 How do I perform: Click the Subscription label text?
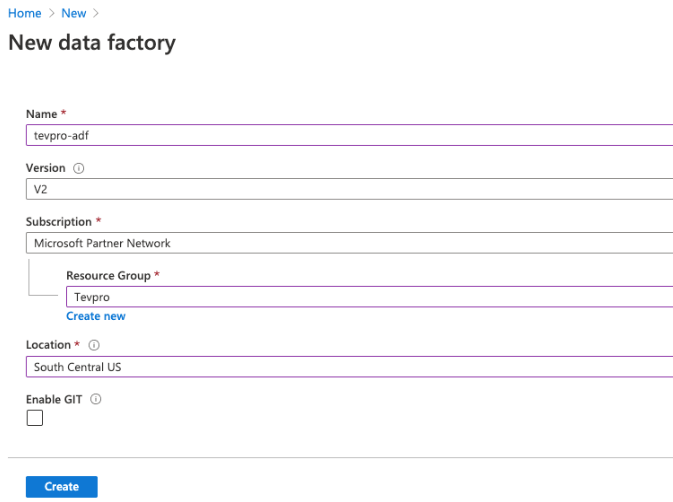59,221
